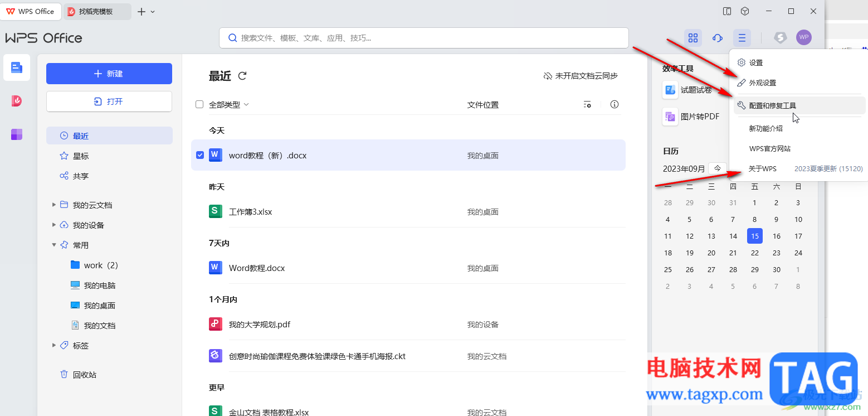This screenshot has width=868, height=416.
Task: Expand 我的设备 tree node
Action: pos(54,225)
